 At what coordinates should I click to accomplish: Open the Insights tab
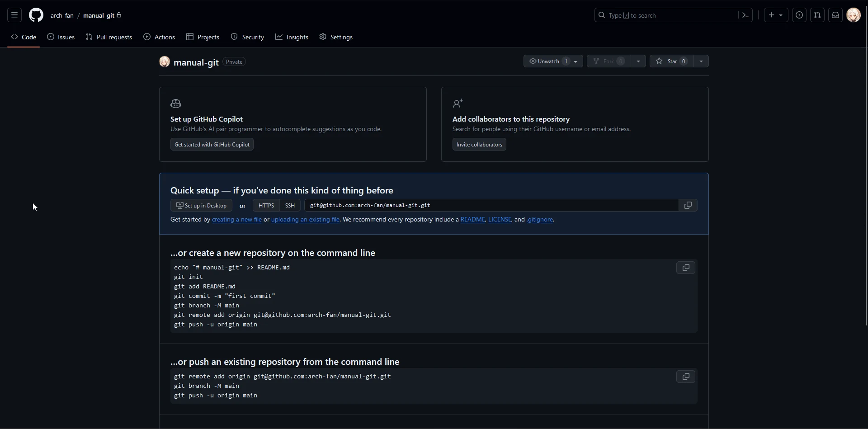(x=292, y=37)
